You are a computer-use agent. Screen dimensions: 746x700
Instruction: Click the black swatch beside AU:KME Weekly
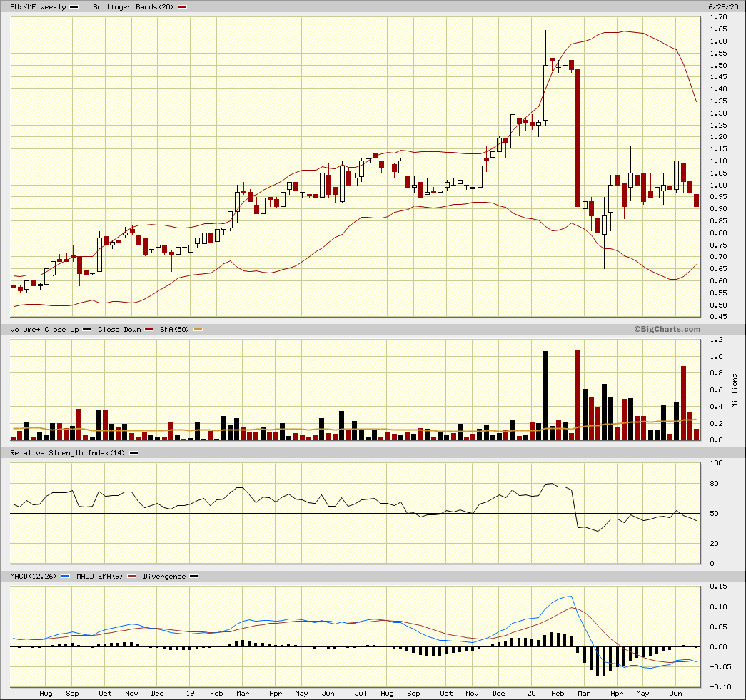tap(74, 6)
